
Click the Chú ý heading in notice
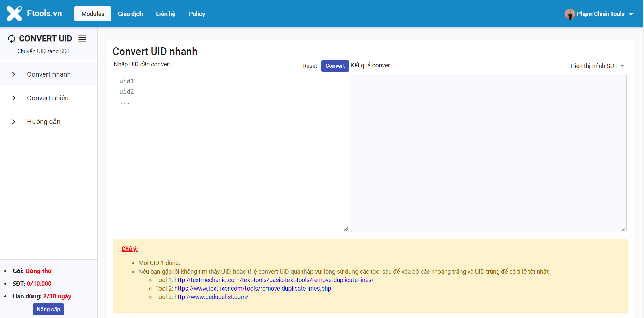coord(130,249)
